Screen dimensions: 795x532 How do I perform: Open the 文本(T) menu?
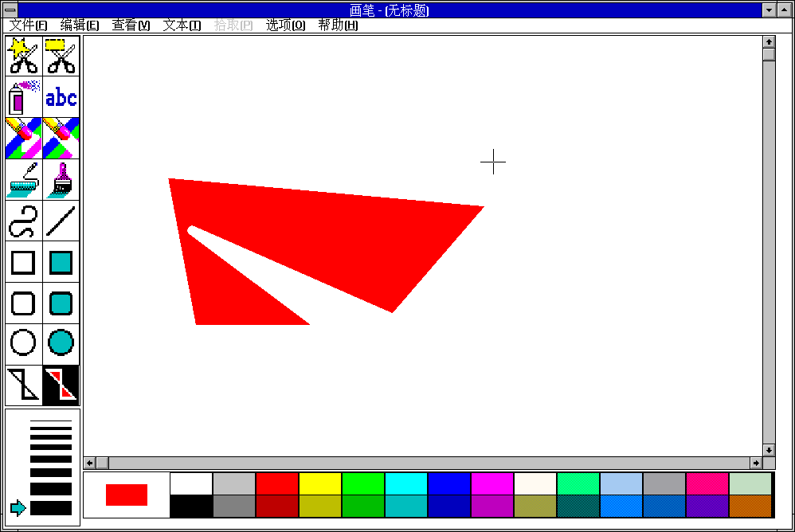point(182,25)
